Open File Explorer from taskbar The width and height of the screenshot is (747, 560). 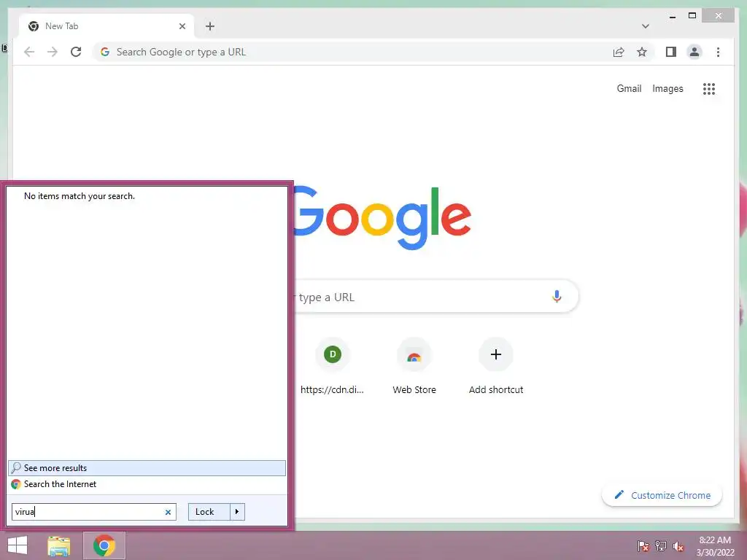click(59, 545)
